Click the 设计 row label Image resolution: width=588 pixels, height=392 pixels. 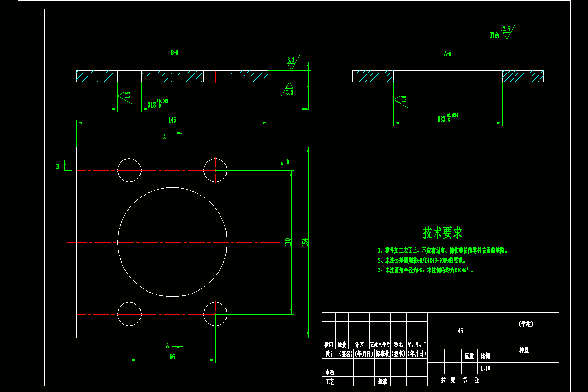click(329, 354)
